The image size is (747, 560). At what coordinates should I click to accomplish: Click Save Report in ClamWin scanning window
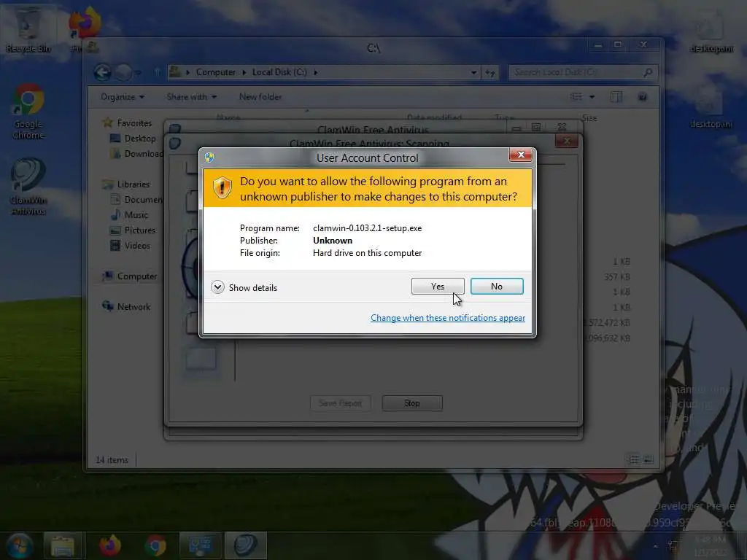coord(340,403)
